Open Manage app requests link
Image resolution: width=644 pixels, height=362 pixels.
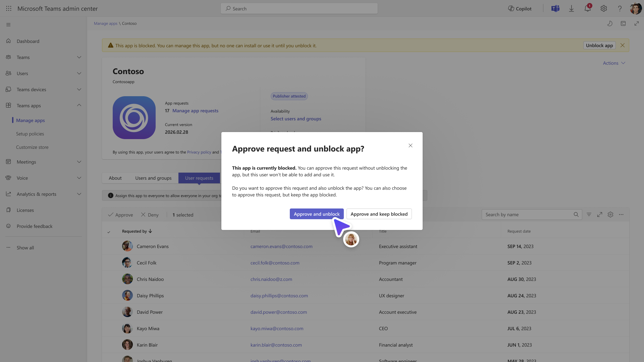[195, 111]
